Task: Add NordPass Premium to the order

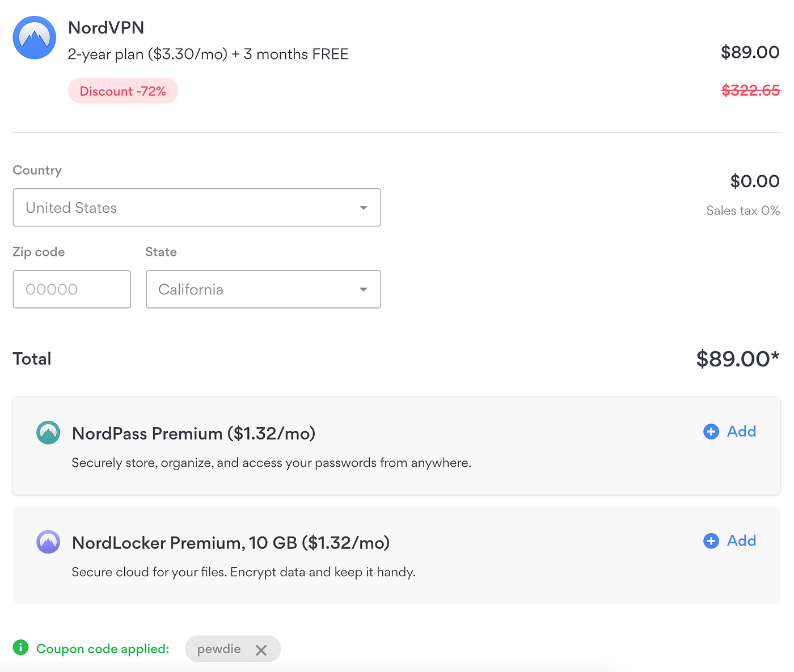Action: 741,432
